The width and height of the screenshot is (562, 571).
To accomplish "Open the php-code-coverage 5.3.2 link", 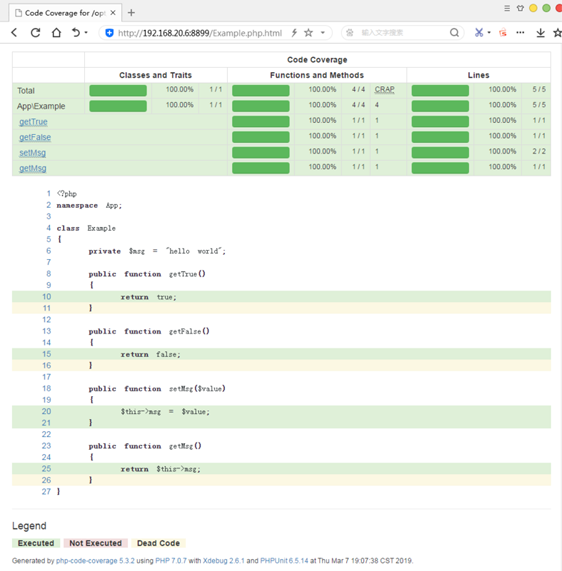I will 95,561.
